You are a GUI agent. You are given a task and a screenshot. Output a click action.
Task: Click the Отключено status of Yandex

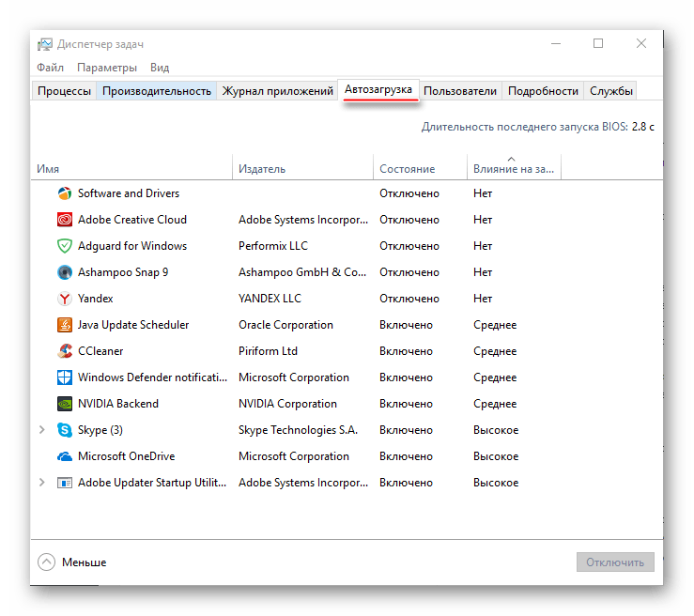pos(409,299)
